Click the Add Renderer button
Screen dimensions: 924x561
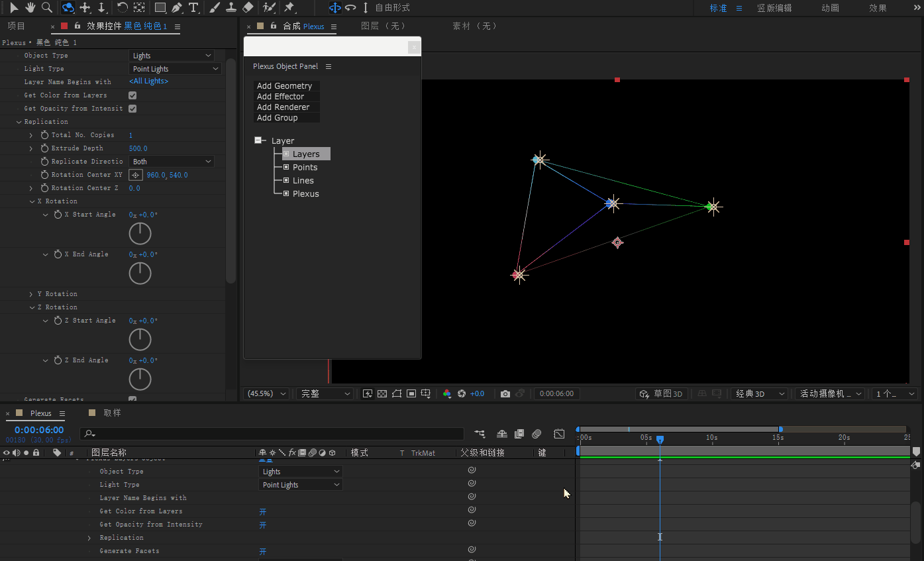(x=283, y=107)
